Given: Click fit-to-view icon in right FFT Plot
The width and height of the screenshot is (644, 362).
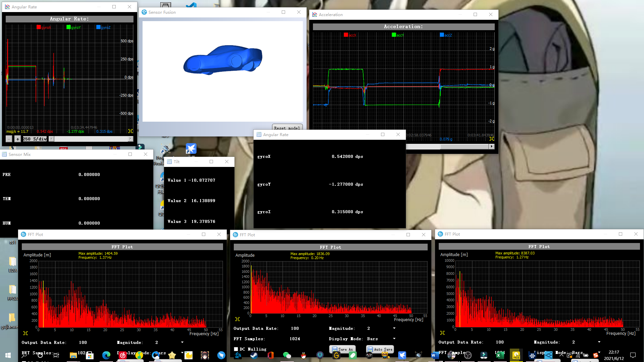Looking at the screenshot, I should click(442, 333).
